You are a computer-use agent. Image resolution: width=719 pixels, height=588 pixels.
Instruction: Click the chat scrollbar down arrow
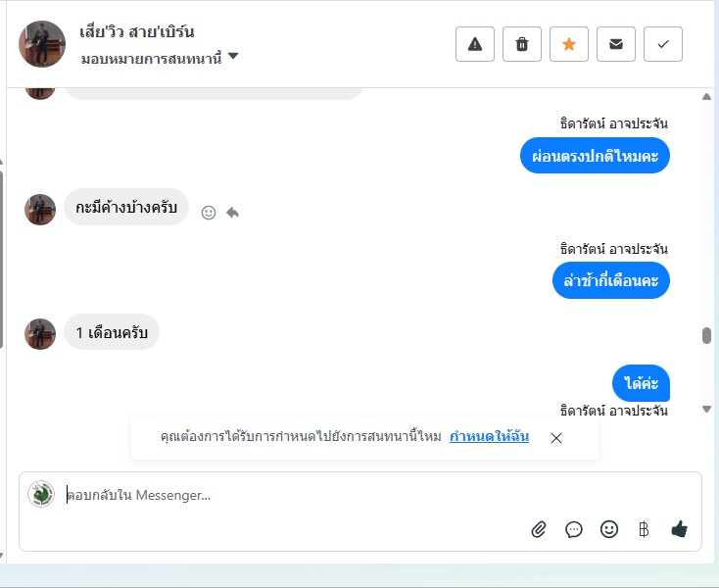(706, 409)
